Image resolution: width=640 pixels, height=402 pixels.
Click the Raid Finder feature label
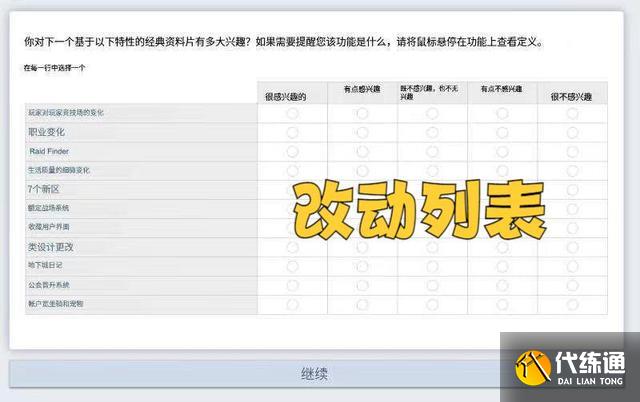point(49,151)
